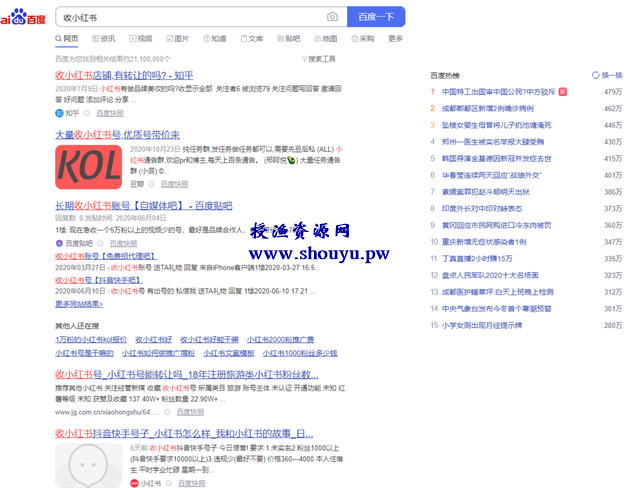Image resolution: width=640 pixels, height=488 pixels.
Task: Open hot item 中国特工出国审中国公民?中方驳斥
Action: point(499,92)
